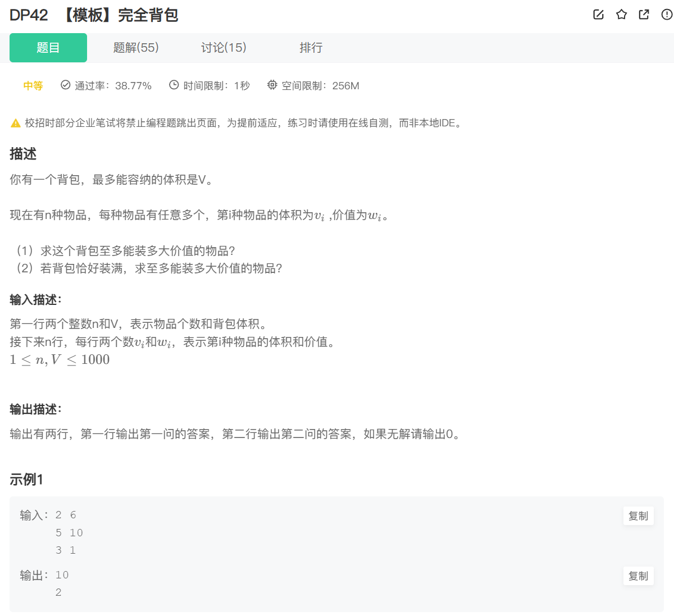
Task: Copy the sample output with 复制
Action: [x=638, y=576]
